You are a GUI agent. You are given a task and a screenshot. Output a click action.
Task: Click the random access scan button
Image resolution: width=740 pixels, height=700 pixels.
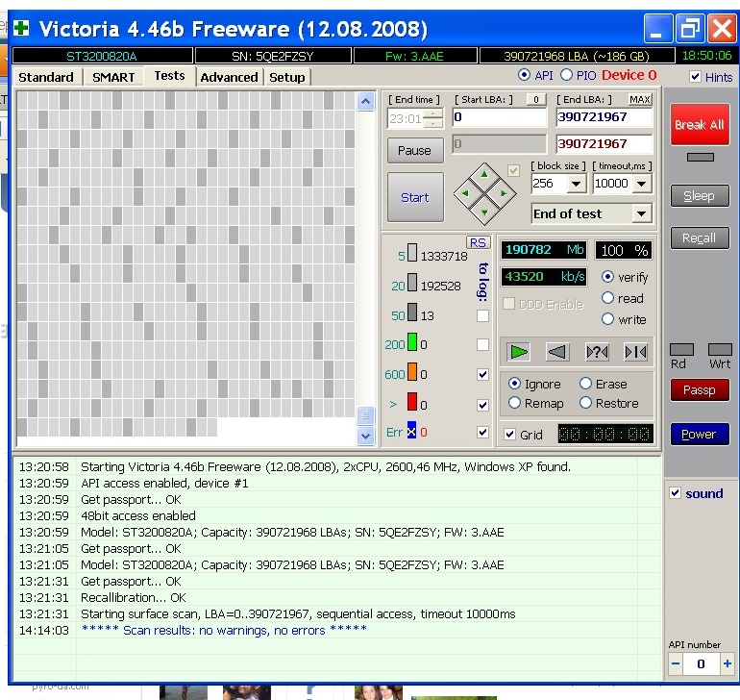[597, 352]
